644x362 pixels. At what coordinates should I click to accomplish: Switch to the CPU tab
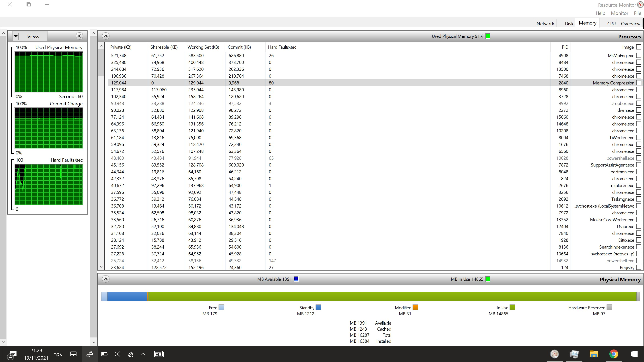coord(611,24)
